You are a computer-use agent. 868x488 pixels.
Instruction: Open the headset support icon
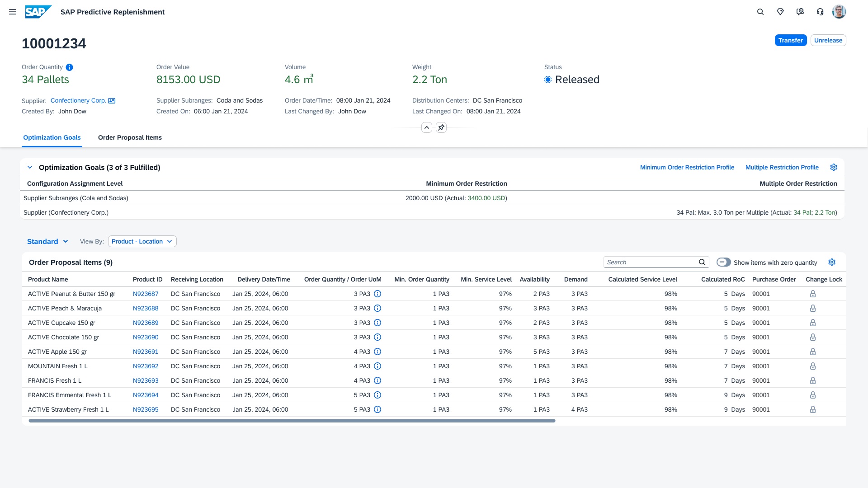pos(820,12)
